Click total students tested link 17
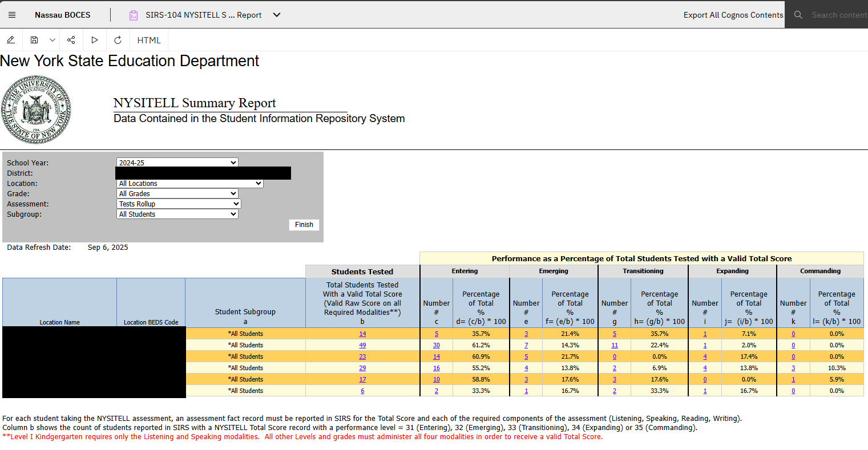This screenshot has height=450, width=868. click(x=362, y=379)
